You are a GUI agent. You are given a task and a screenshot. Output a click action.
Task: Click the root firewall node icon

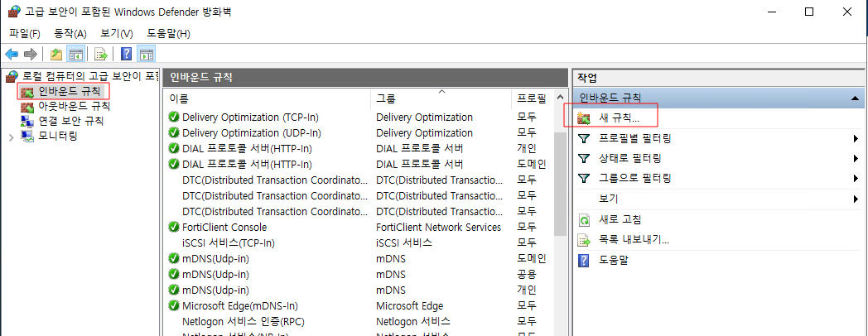click(12, 76)
